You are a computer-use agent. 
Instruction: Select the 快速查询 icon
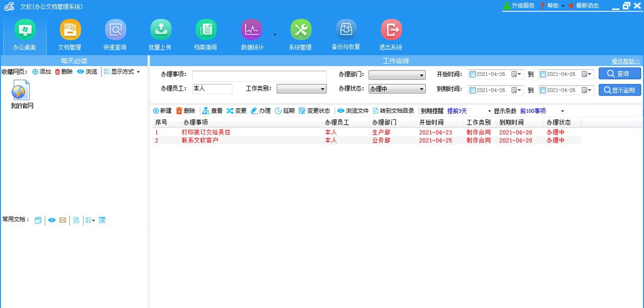tap(115, 34)
